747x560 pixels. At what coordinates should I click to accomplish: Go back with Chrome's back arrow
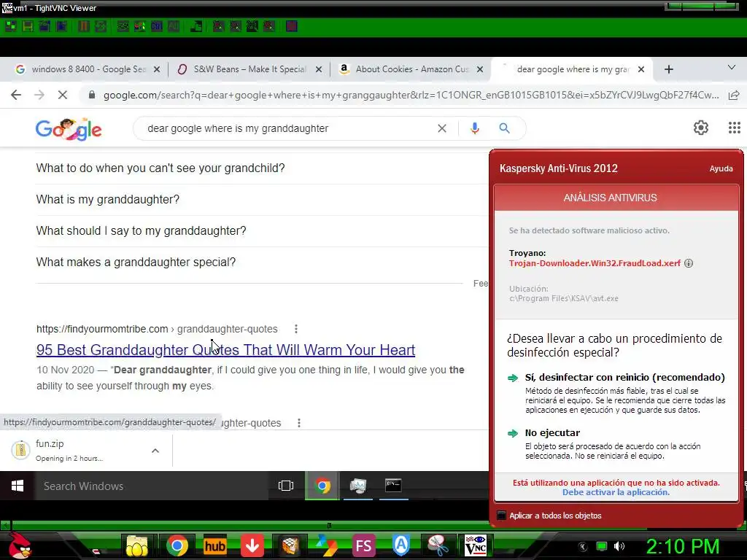pyautogui.click(x=16, y=95)
